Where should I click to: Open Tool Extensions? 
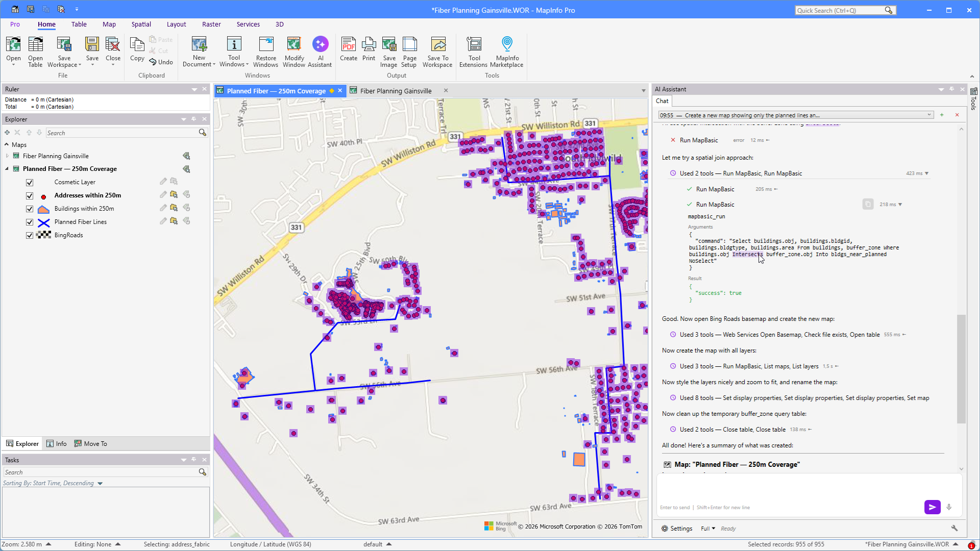coord(474,51)
